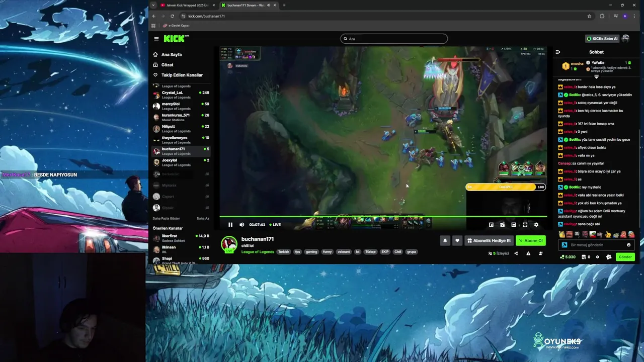Click Abonelik Hediye Et button
Viewport: 644px width, 362px height.
click(x=489, y=241)
